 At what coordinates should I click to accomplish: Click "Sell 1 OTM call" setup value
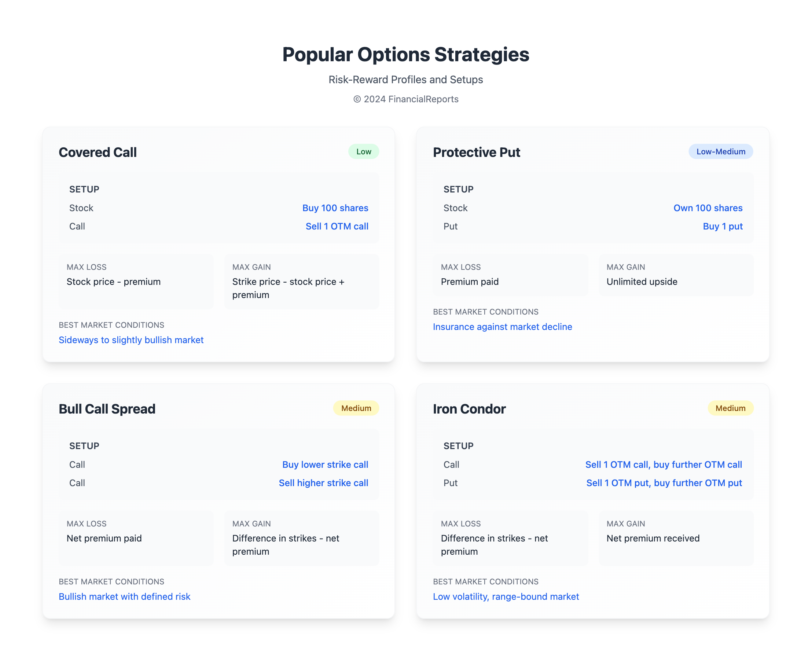337,226
